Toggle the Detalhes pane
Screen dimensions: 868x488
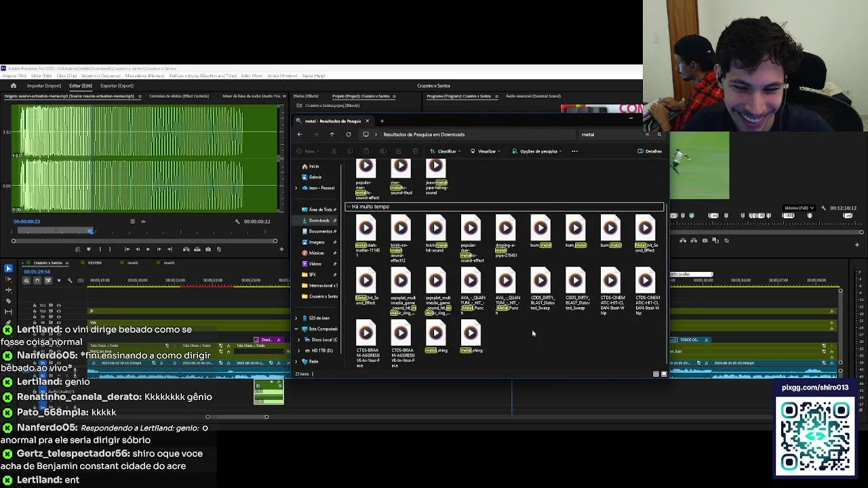click(650, 151)
